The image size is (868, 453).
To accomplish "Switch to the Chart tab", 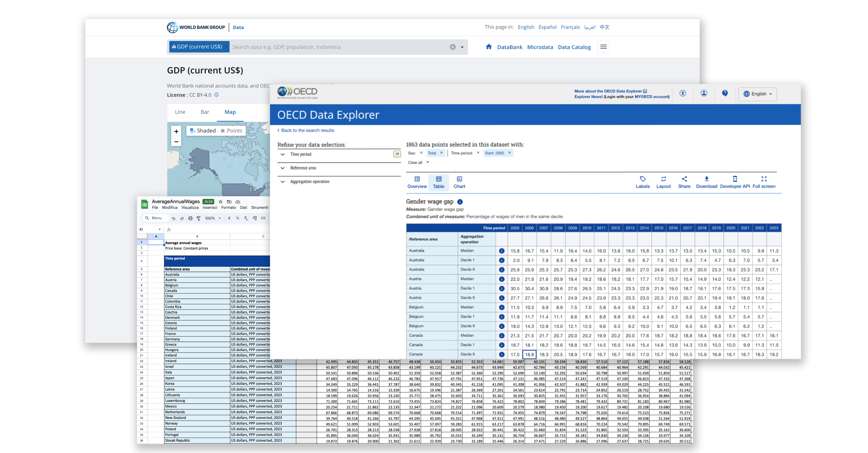I will pyautogui.click(x=459, y=182).
